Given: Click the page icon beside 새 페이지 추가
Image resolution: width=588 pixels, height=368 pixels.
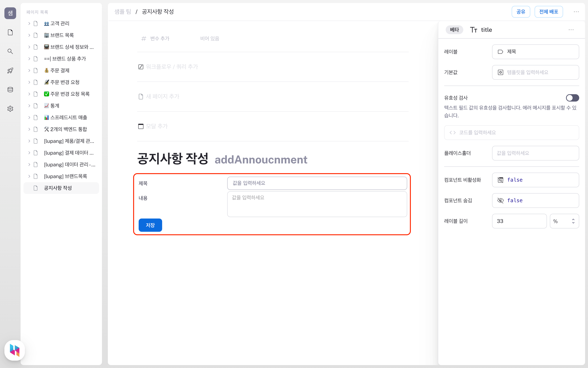Looking at the screenshot, I should 141,97.
